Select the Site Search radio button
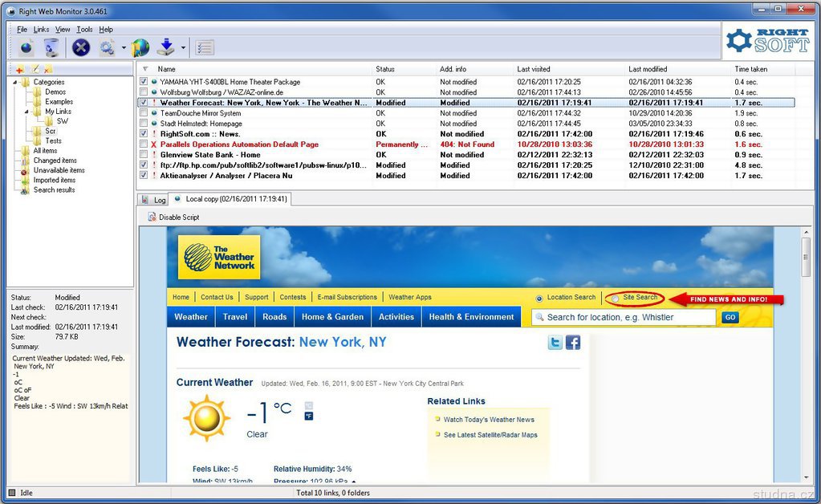The width and height of the screenshot is (821, 504). tap(616, 299)
